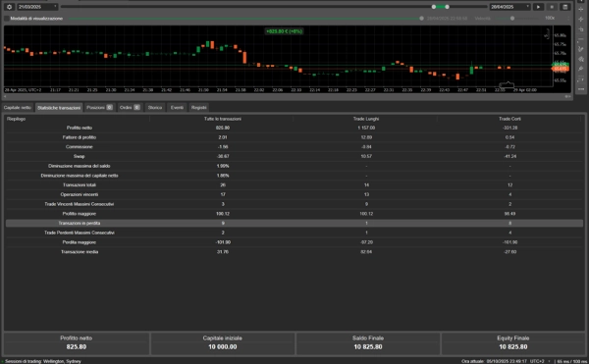This screenshot has height=364, width=589.
Task: Click Profitto netto 825.80 bottom summary box
Action: pos(77,343)
